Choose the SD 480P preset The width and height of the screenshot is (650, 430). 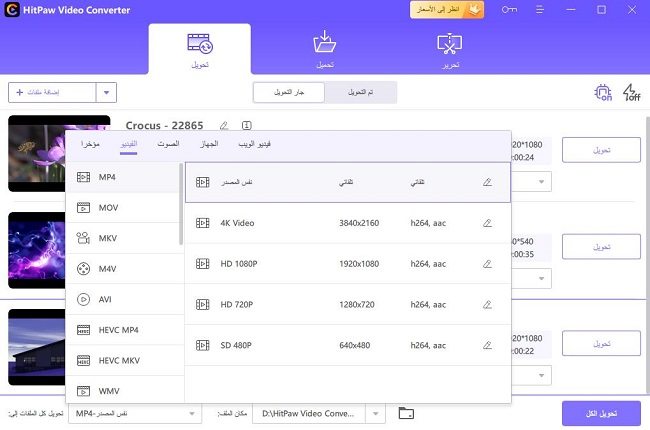(x=347, y=345)
